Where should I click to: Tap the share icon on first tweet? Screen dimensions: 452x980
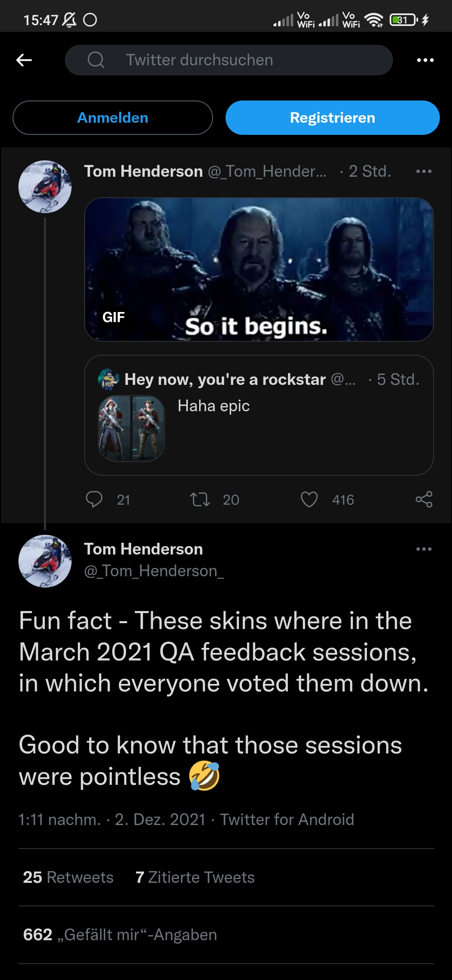[424, 500]
